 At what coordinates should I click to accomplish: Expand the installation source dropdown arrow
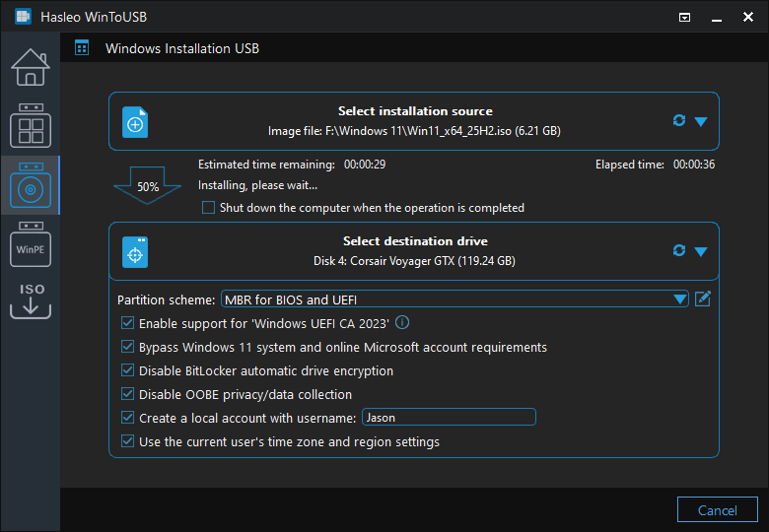(x=701, y=121)
